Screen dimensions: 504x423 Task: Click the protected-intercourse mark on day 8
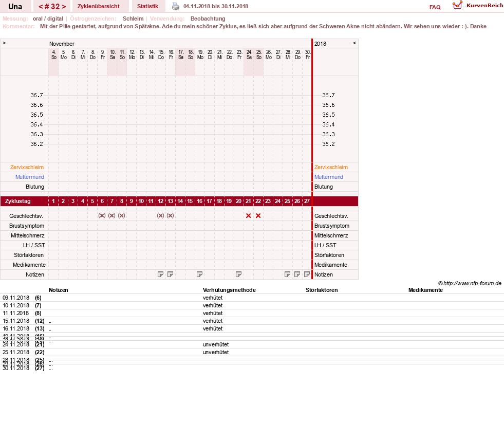(121, 216)
